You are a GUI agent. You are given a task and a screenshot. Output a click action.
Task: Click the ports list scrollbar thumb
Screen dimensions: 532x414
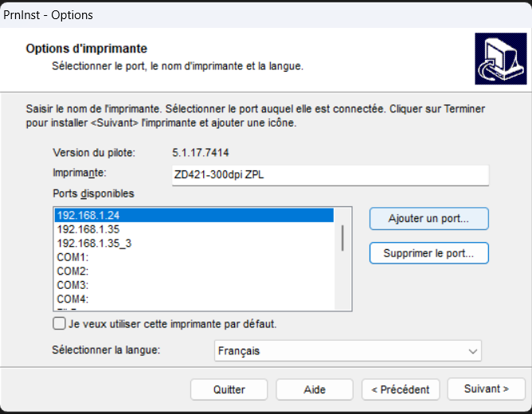(343, 236)
